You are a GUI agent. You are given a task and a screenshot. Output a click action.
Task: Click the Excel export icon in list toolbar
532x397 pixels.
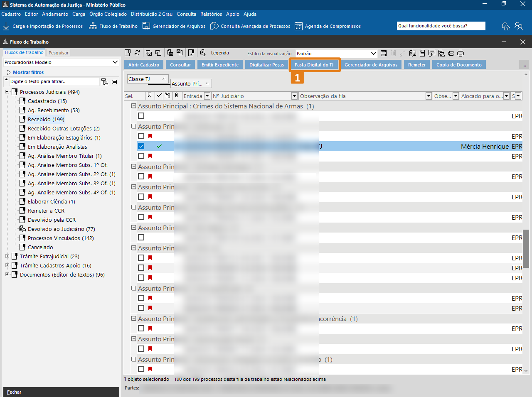click(413, 53)
